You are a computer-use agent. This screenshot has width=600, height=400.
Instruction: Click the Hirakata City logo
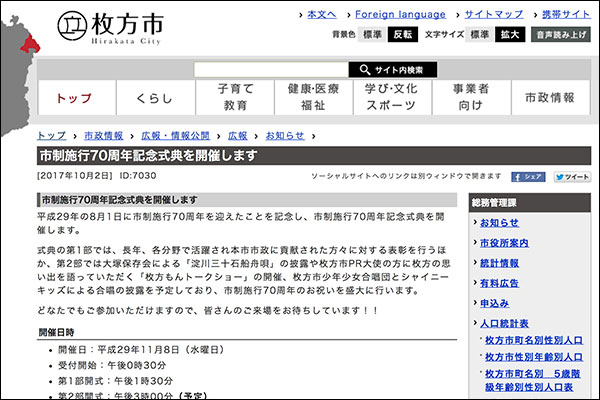118,24
